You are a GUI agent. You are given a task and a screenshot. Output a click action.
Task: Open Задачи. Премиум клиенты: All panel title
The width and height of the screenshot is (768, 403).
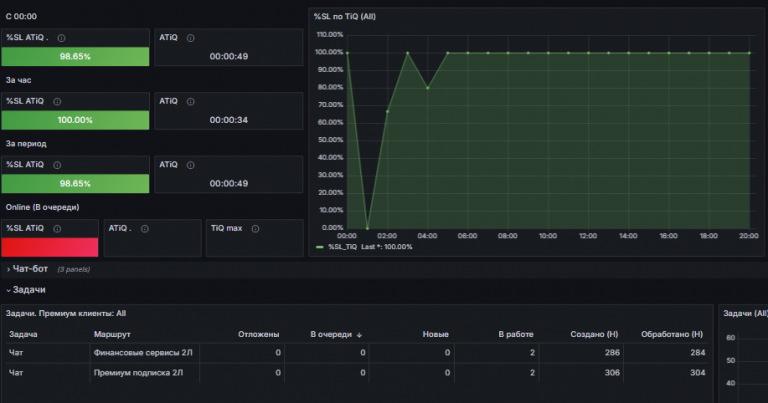click(x=66, y=313)
